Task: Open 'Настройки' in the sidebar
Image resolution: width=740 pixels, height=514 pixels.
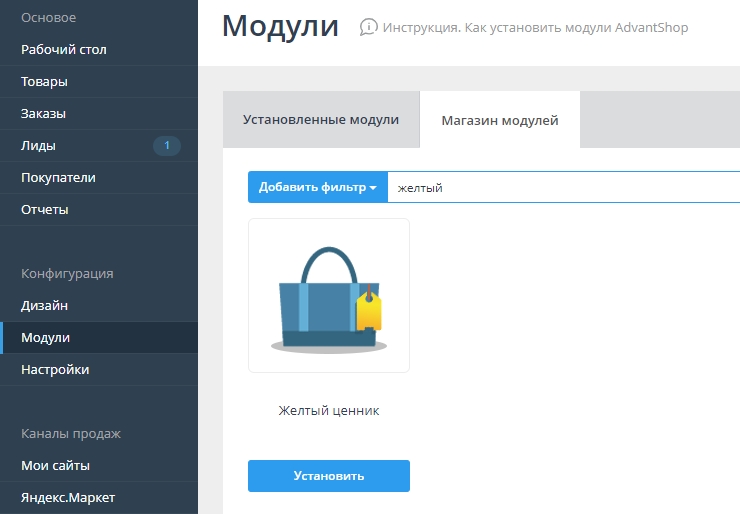Action: [x=55, y=370]
